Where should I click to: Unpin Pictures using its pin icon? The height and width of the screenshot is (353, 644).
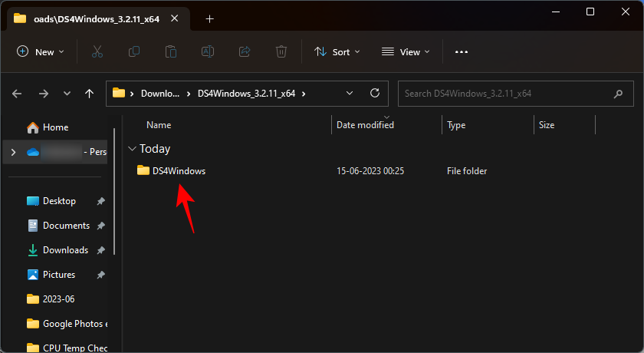(x=100, y=275)
